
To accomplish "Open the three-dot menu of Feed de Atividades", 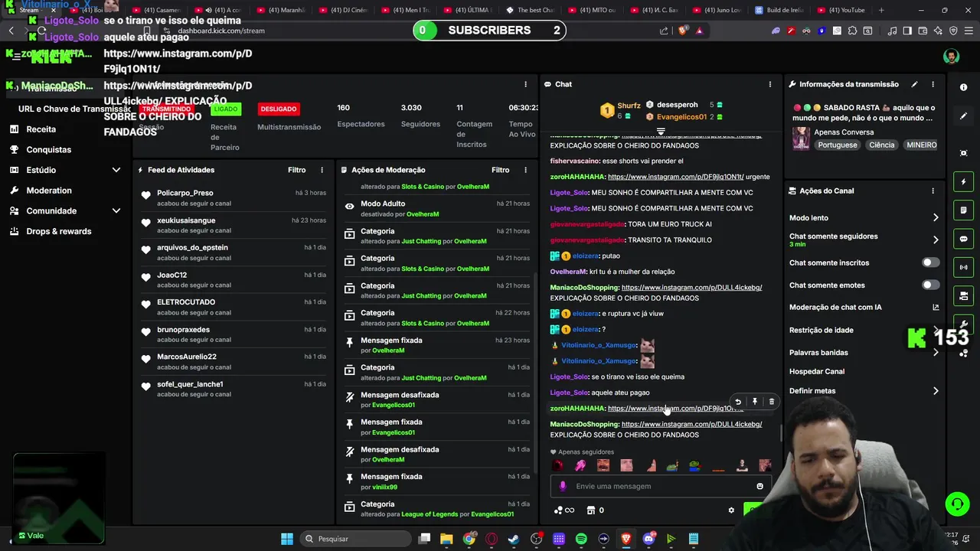I will pos(322,170).
